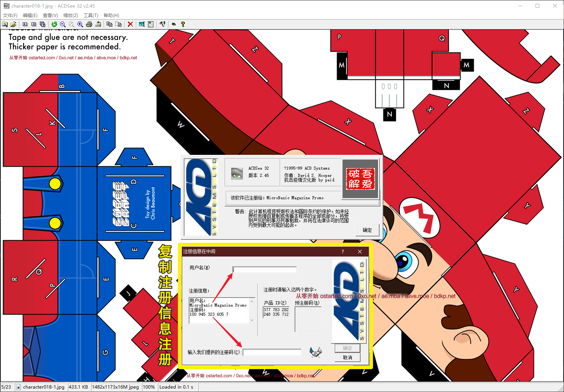
Task: Open the 工具(T) menu
Action: tap(91, 16)
